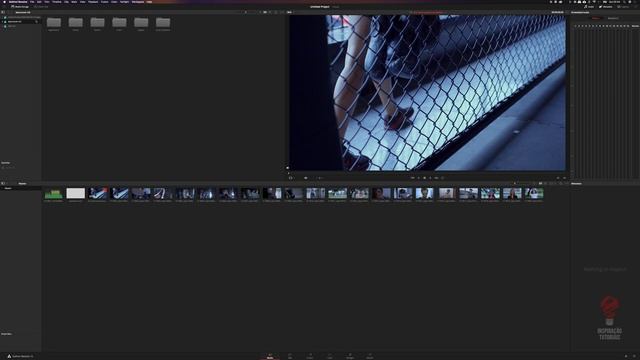Click the Play button in viewer
Viewport: 640px width, 360px height.
coord(431,178)
